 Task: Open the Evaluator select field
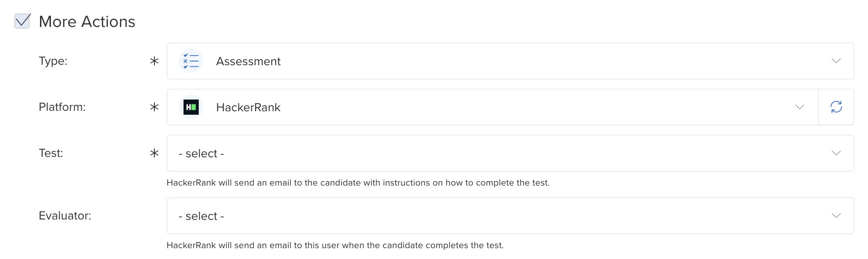pos(510,216)
